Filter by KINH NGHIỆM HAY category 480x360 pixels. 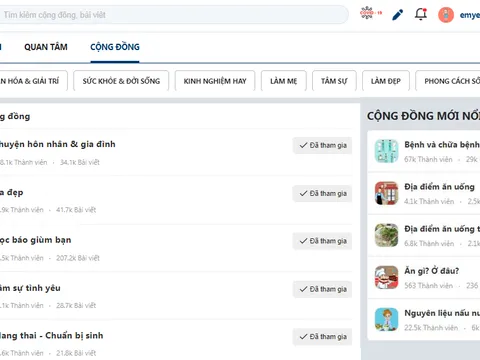(x=215, y=81)
